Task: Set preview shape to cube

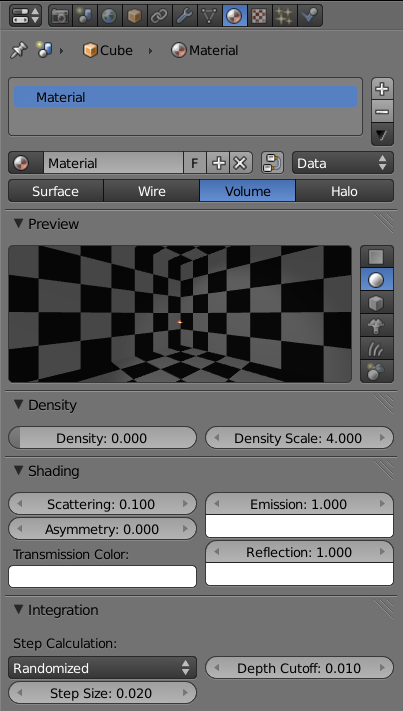Action: pos(376,303)
